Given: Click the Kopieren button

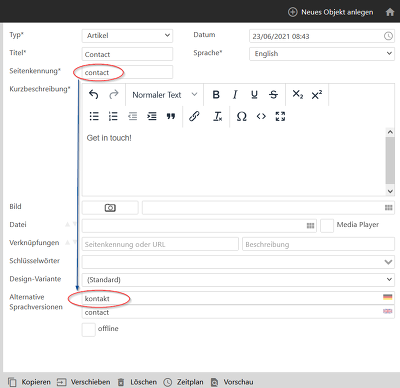Looking at the screenshot, I should click(x=29, y=382).
